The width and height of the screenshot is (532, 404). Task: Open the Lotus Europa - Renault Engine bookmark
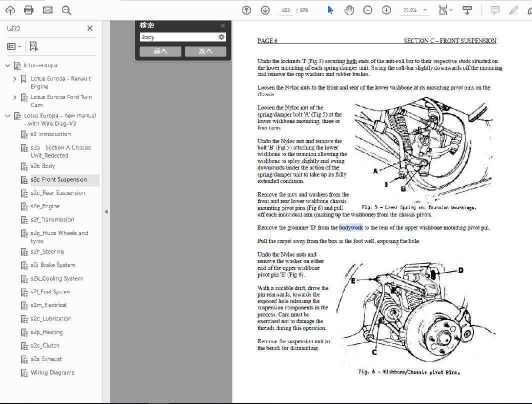click(x=60, y=82)
